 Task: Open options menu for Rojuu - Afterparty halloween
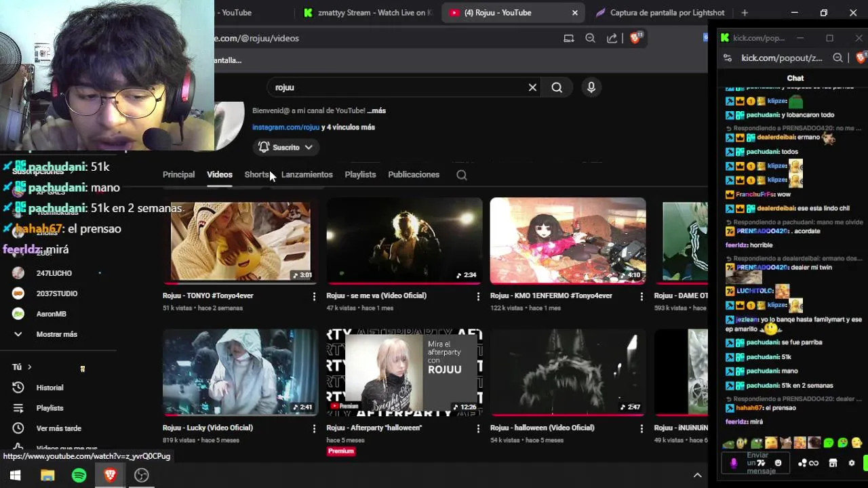(x=478, y=428)
